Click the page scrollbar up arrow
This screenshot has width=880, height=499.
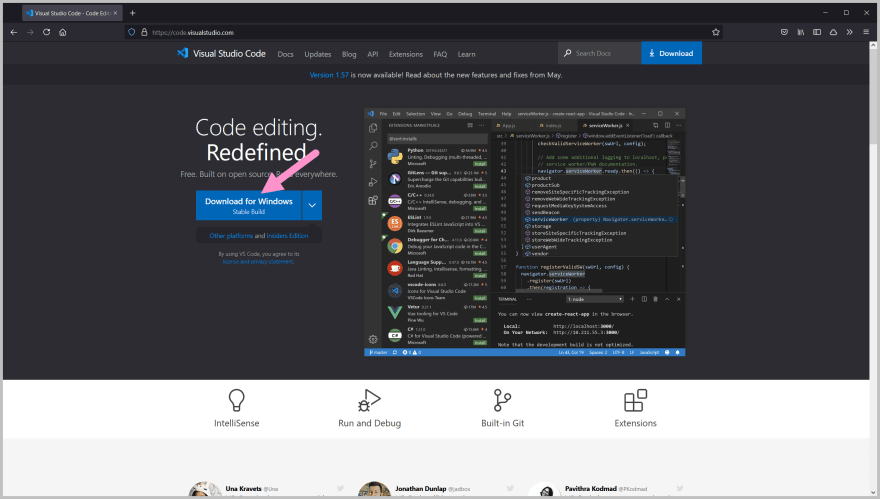point(873,45)
